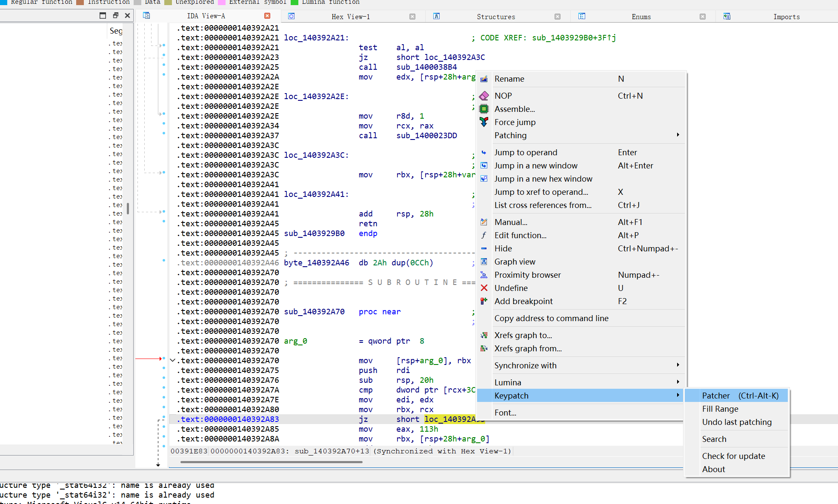
Task: Open the Structures tab
Action: 495,17
